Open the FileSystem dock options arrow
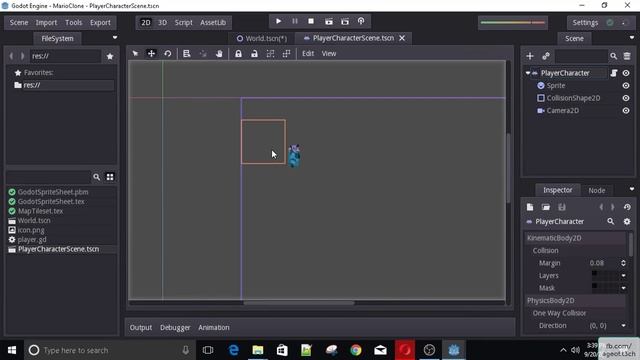 tap(115, 38)
